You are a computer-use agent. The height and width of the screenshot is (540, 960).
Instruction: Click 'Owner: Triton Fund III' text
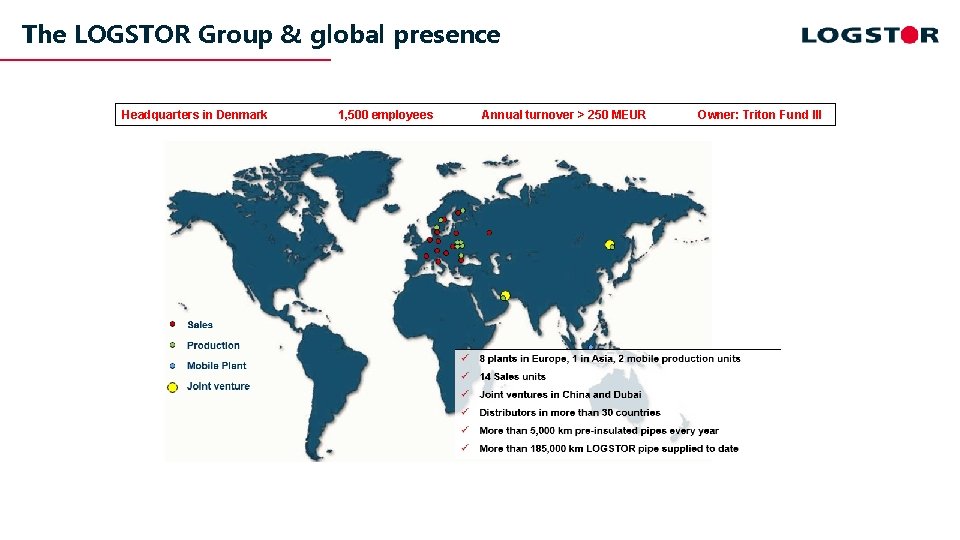click(759, 114)
